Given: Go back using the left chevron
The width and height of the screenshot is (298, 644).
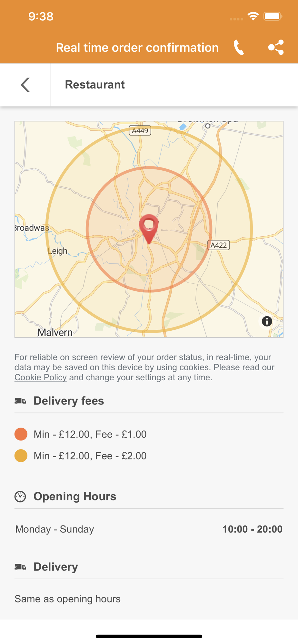Looking at the screenshot, I should point(25,85).
